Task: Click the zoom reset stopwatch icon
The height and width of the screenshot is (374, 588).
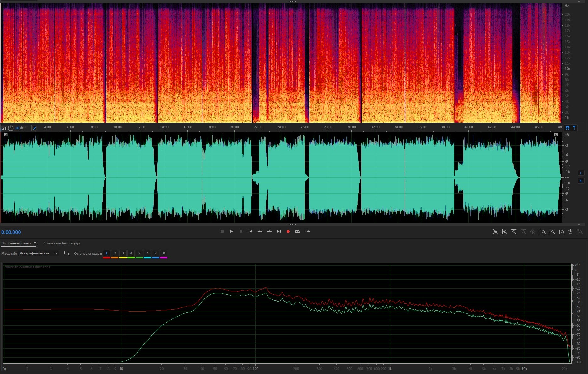Action: 570,232
